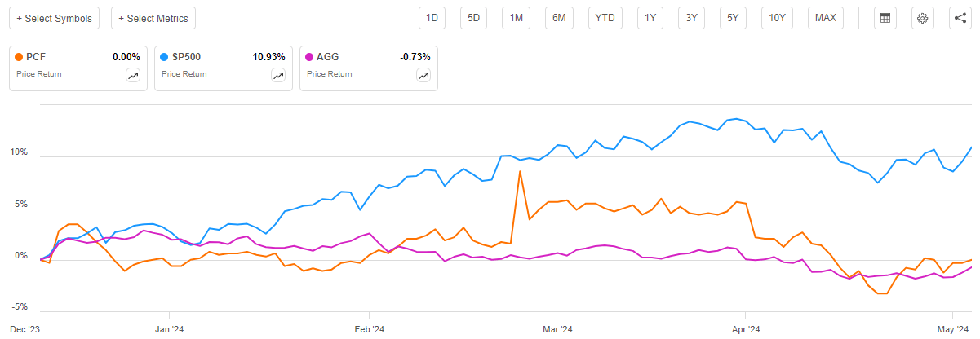
Task: Click SP500 price return trend icon
Action: click(277, 75)
